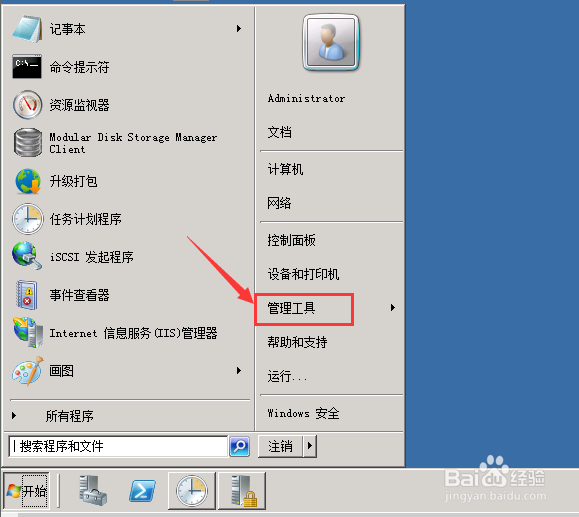The height and width of the screenshot is (517, 579).
Task: Click the 注销 log off button
Action: coord(280,446)
